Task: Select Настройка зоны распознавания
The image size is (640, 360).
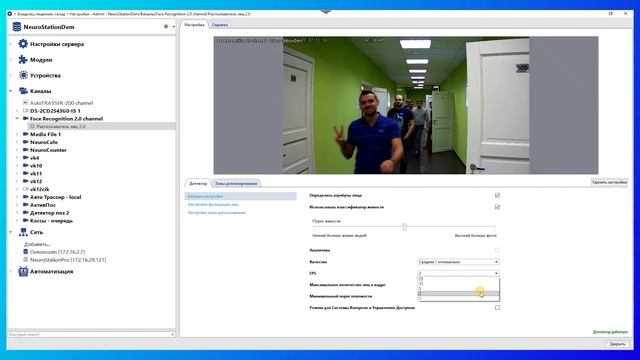Action: click(x=217, y=213)
